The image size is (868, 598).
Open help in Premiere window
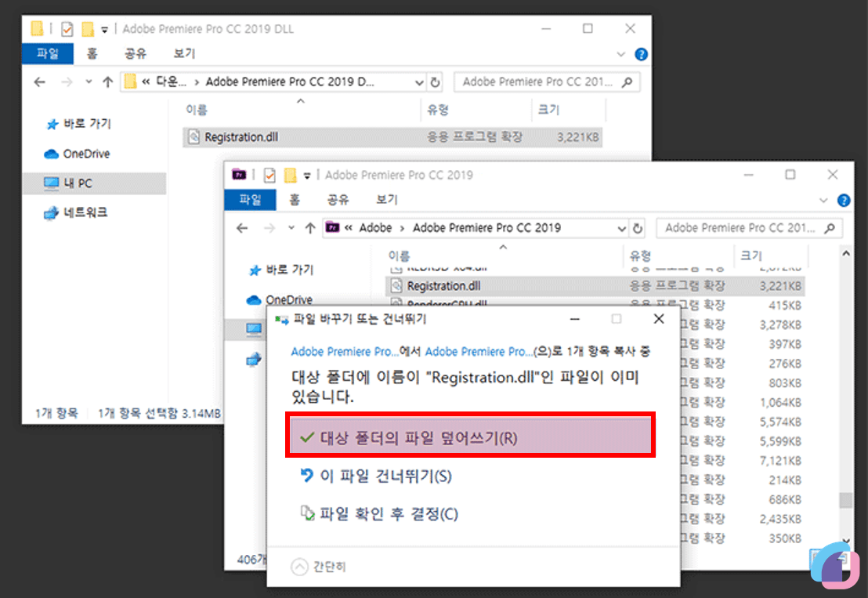click(844, 201)
